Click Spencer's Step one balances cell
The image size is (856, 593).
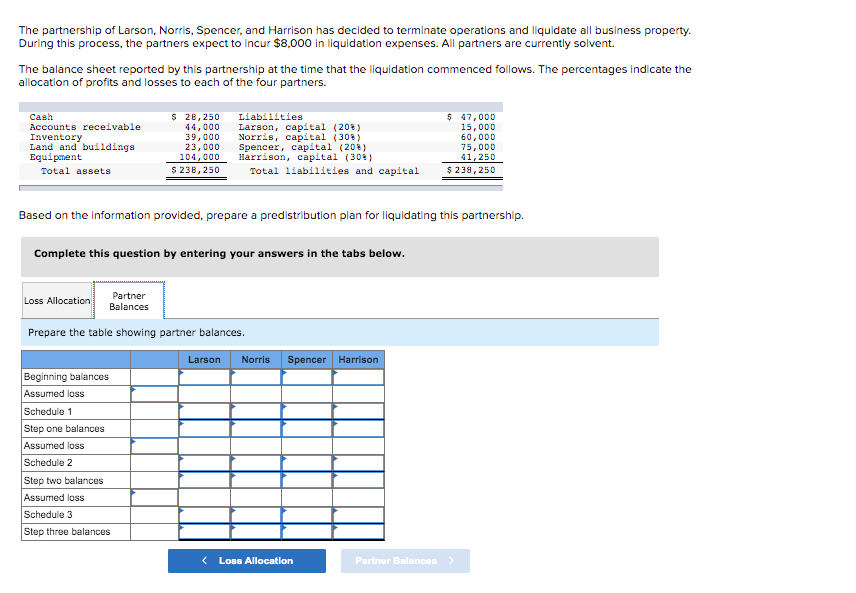coord(307,429)
